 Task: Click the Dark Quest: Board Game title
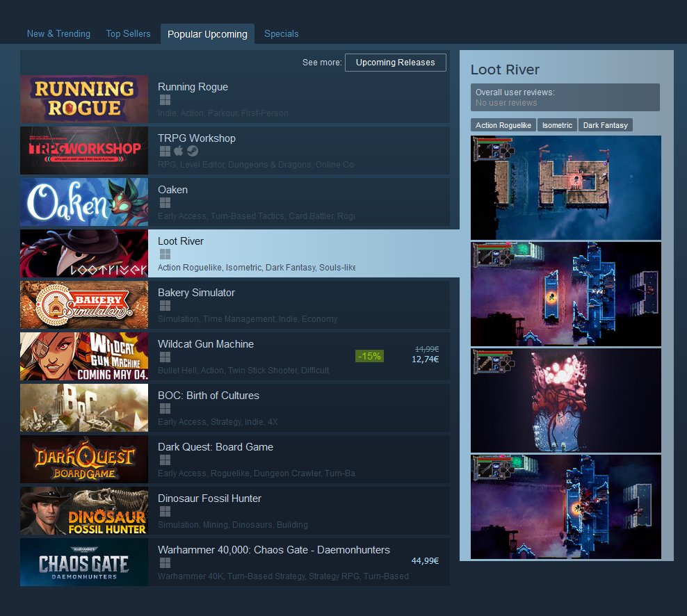point(216,447)
